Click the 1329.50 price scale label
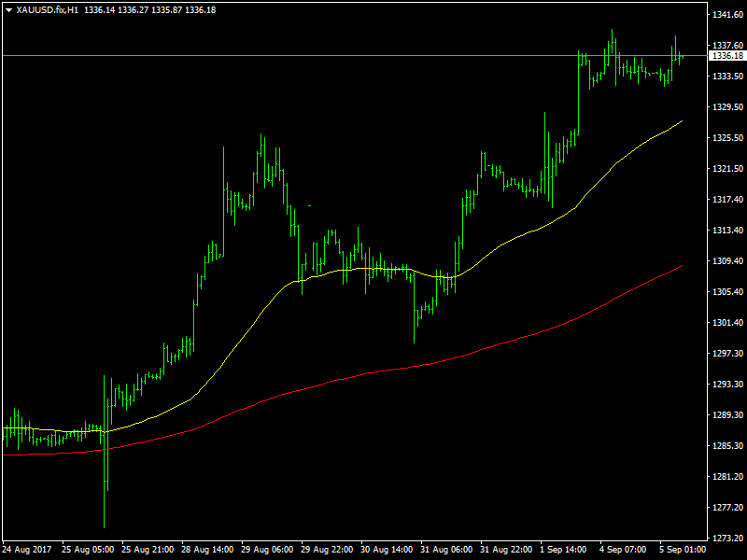 pos(727,107)
